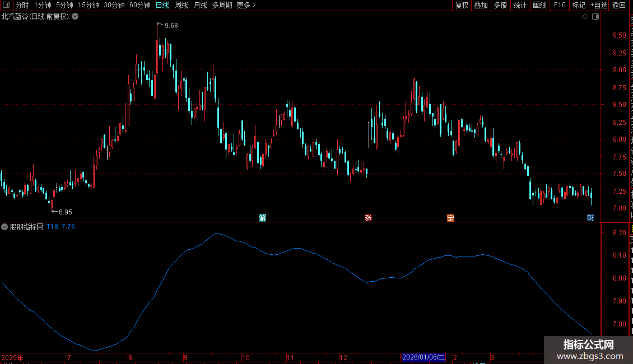Open the dropdown beside 北汽蓝谷(日线.前复权)
This screenshot has height=364, width=633.
click(75, 17)
